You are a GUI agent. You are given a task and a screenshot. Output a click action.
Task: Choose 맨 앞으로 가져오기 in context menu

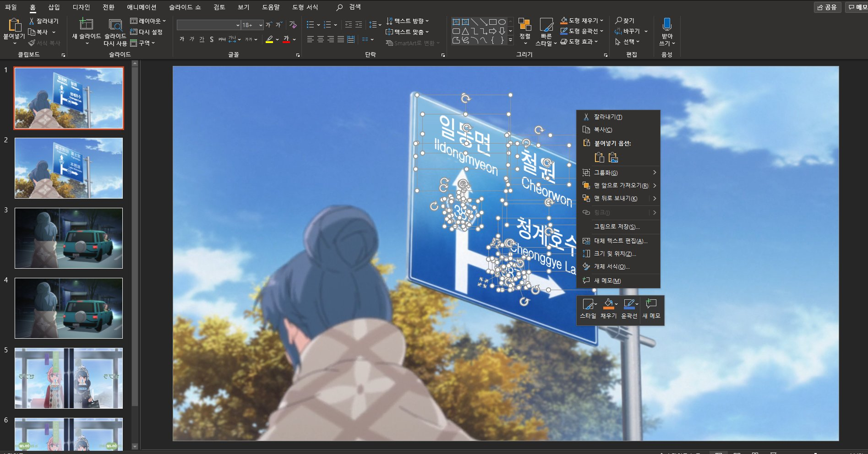(x=618, y=185)
